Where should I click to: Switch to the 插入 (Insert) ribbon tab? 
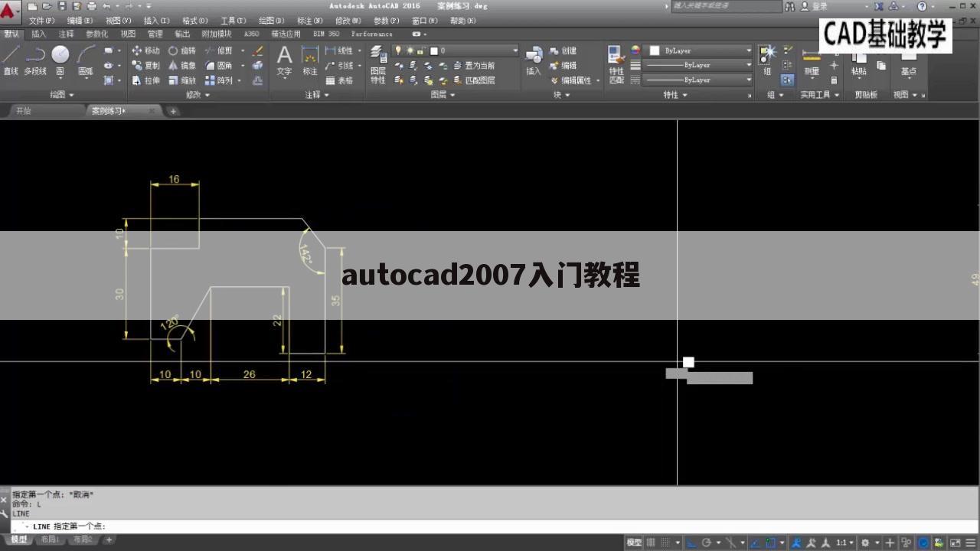click(39, 34)
